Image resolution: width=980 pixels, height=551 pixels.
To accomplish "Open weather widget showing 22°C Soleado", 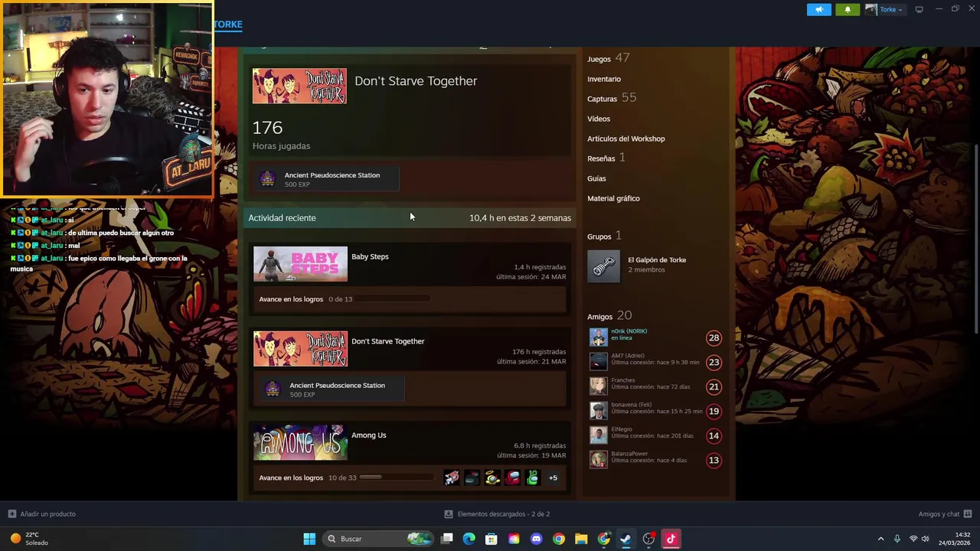I will pos(29,539).
